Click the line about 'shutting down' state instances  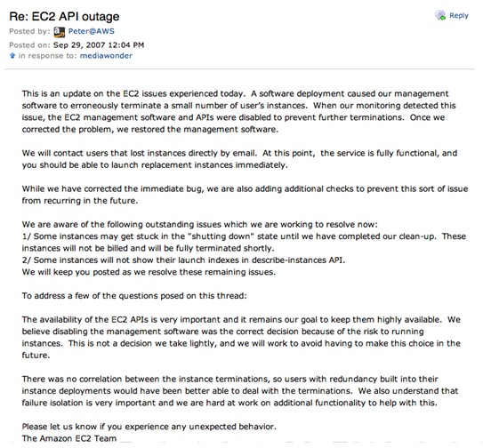[x=244, y=242]
